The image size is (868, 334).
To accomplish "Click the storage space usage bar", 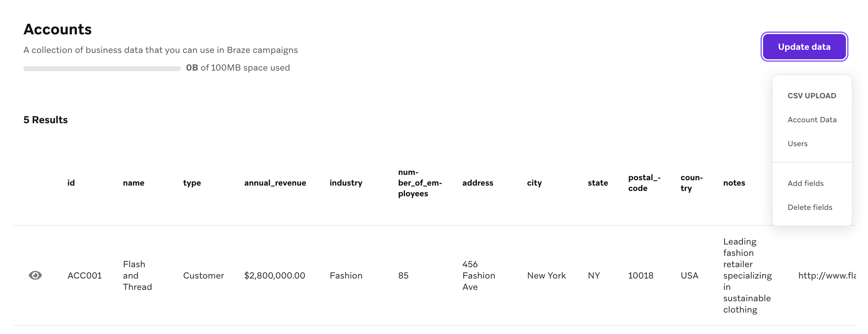I will [x=102, y=68].
